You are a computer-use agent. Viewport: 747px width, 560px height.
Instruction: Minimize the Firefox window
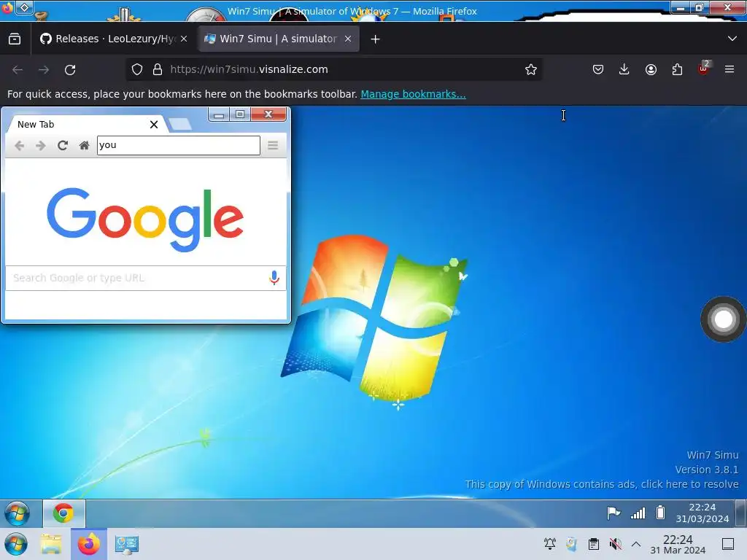tap(681, 7)
